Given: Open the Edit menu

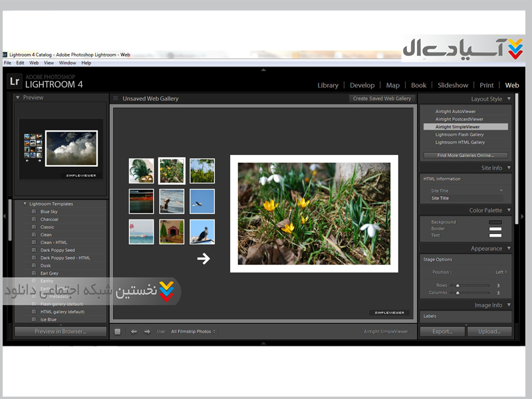Looking at the screenshot, I should click(20, 63).
